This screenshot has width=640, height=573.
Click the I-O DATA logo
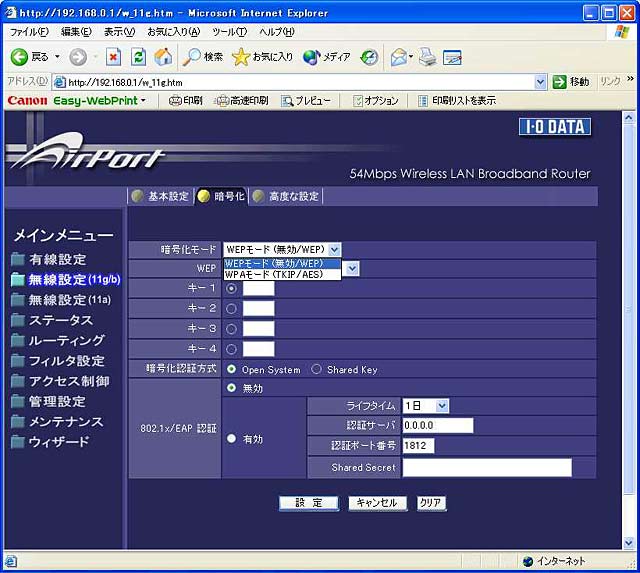tap(555, 127)
